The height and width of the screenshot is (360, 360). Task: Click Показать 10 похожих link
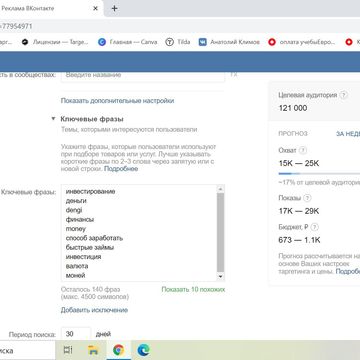tap(193, 289)
